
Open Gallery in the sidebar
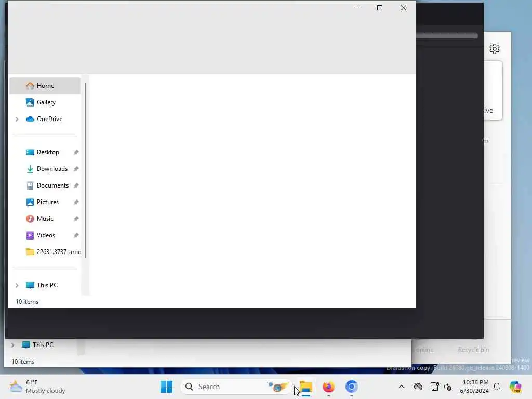(45, 102)
